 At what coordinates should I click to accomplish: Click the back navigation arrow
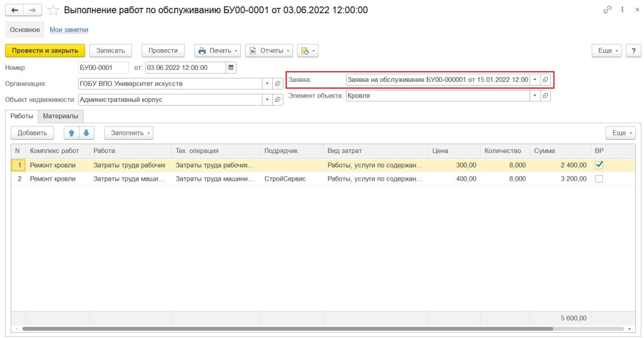tap(15, 10)
